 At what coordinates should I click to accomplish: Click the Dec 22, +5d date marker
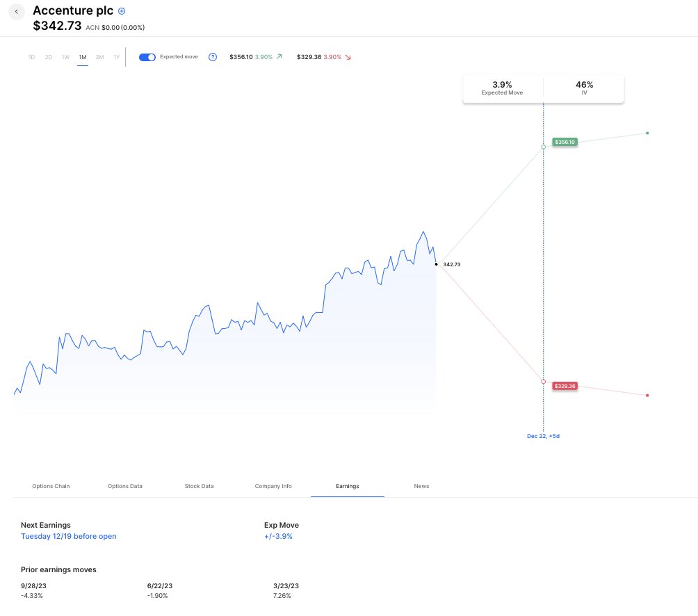point(543,436)
